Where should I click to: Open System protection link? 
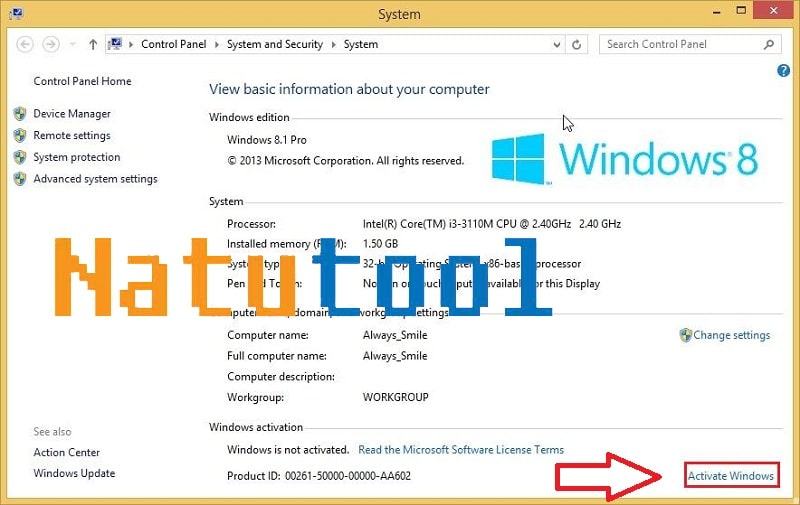77,157
